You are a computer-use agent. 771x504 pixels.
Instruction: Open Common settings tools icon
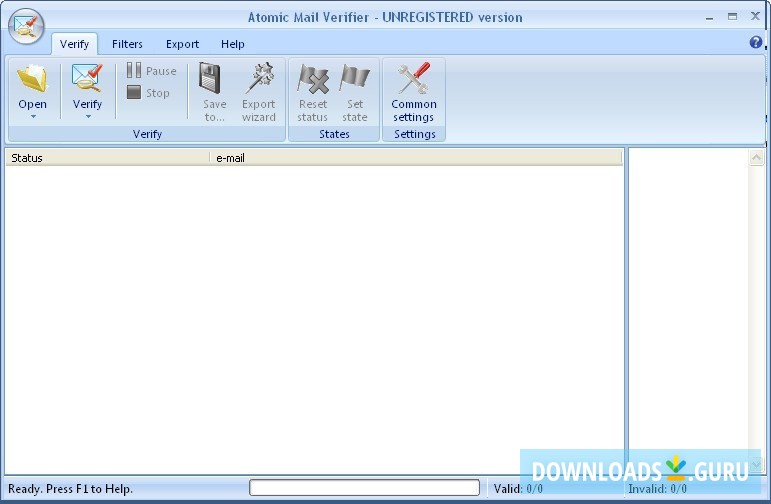pyautogui.click(x=414, y=78)
